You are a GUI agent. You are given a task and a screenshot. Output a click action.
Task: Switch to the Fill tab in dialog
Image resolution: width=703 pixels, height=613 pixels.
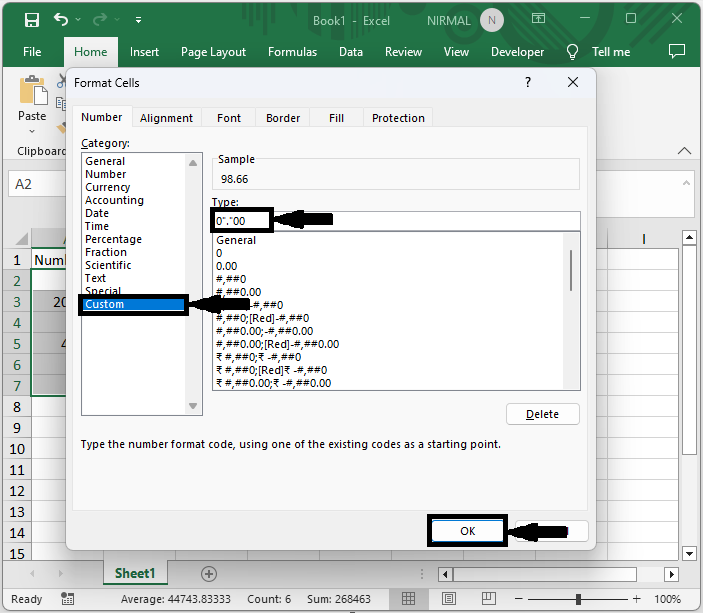(x=336, y=118)
